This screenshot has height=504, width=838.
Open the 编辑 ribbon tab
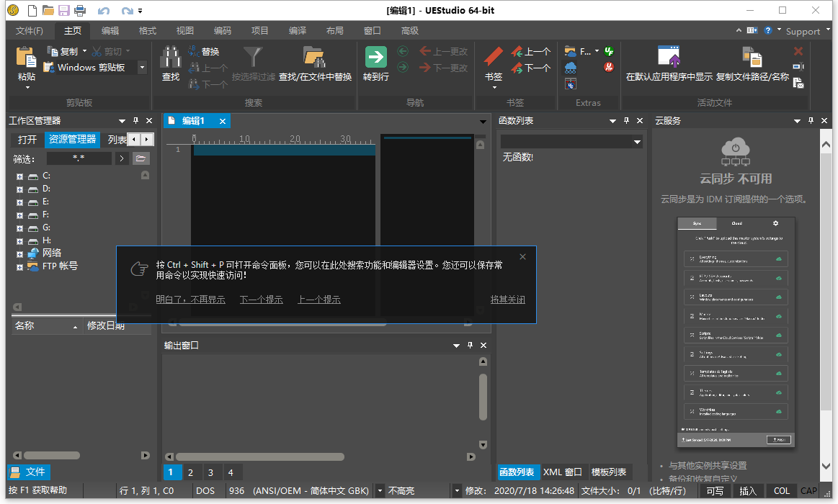110,31
